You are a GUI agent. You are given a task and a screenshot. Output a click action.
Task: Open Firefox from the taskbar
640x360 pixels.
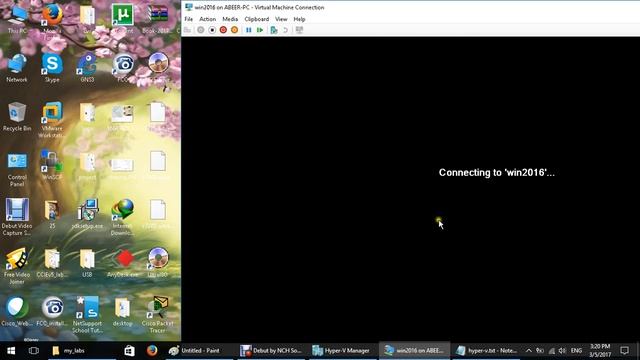pyautogui.click(x=152, y=351)
